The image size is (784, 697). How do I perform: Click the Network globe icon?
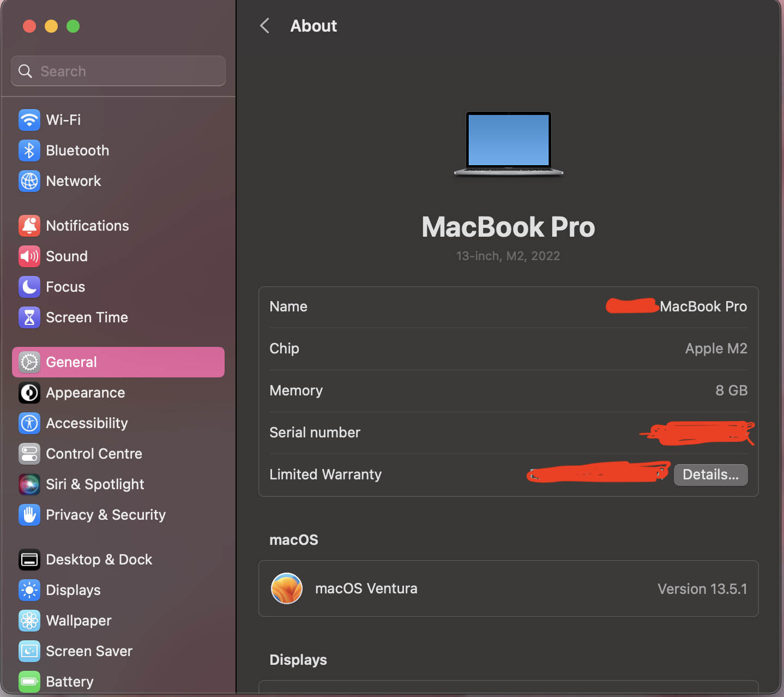(29, 181)
